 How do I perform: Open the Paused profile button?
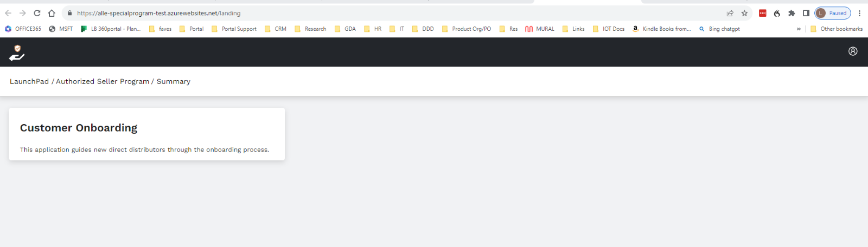tap(833, 13)
